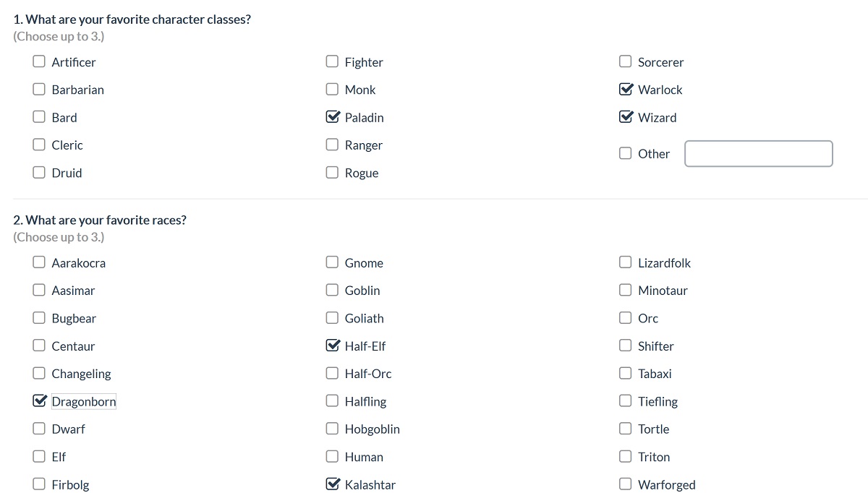Click the Other class text field
The height and width of the screenshot is (493, 868).
(x=759, y=153)
